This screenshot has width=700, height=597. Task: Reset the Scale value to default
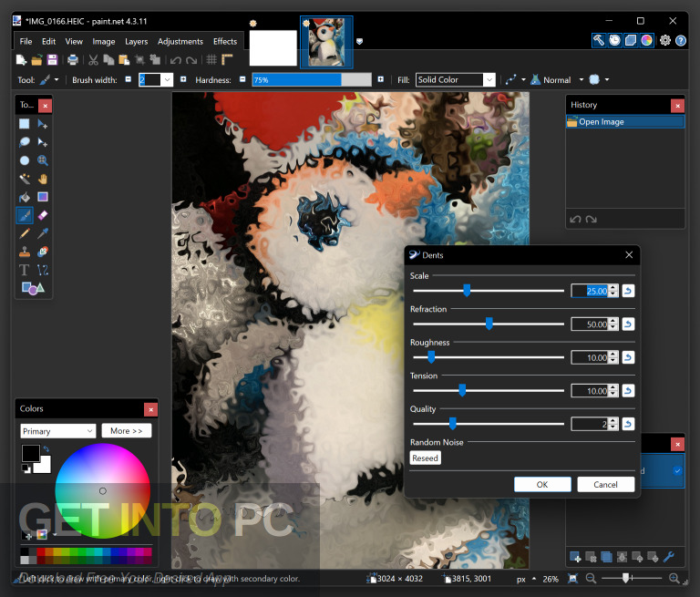pos(628,291)
